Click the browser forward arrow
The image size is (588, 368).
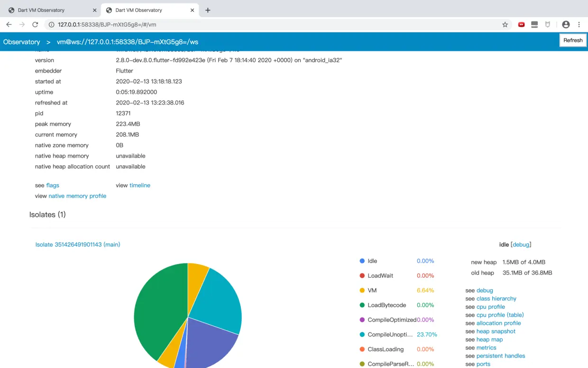(x=22, y=25)
